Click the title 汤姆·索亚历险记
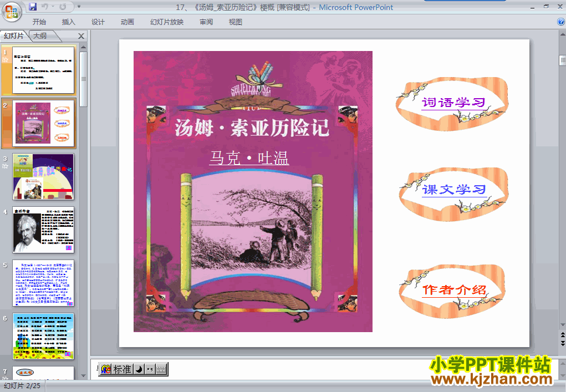 point(252,128)
